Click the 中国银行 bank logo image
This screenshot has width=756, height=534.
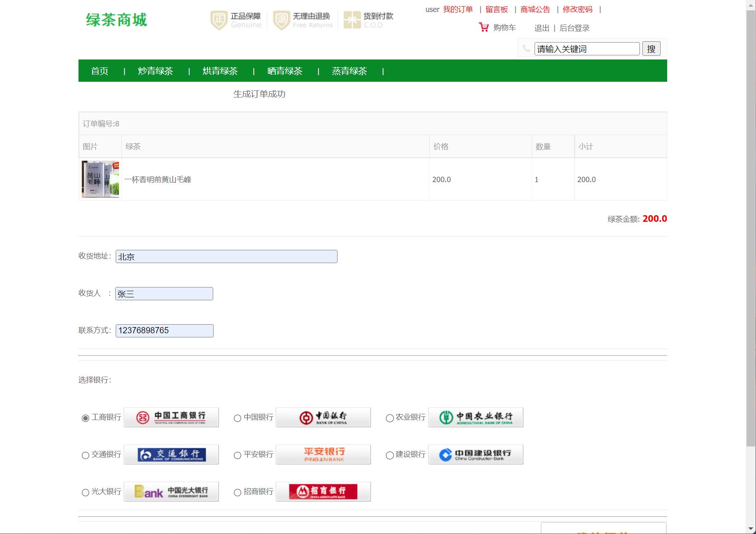pos(323,417)
